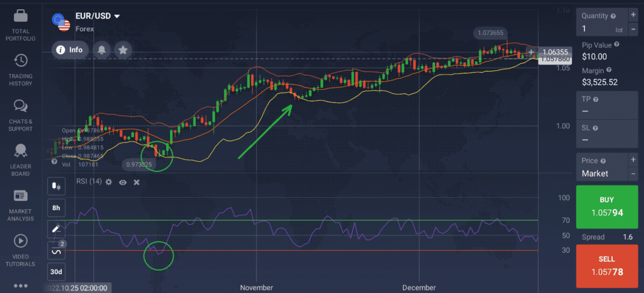This screenshot has width=644, height=293.
Task: Open the EUR/USD Info button
Action: coord(70,50)
